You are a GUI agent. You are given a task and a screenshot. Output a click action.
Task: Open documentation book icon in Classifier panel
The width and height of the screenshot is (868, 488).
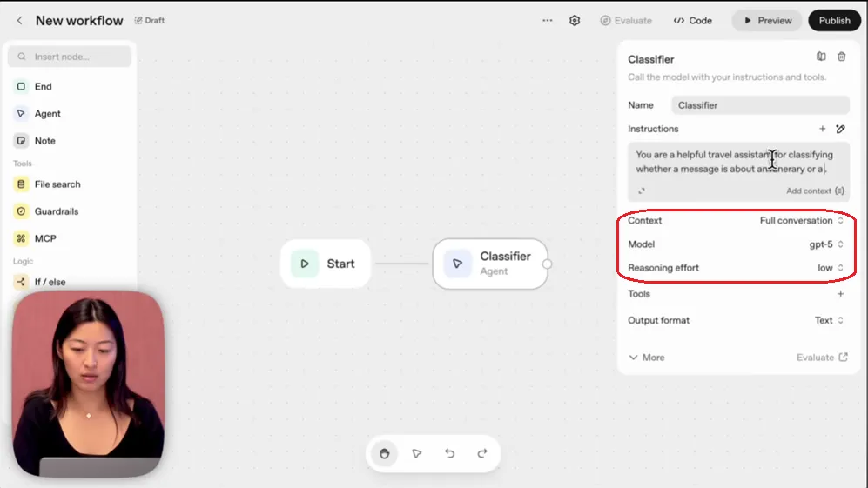coord(821,57)
